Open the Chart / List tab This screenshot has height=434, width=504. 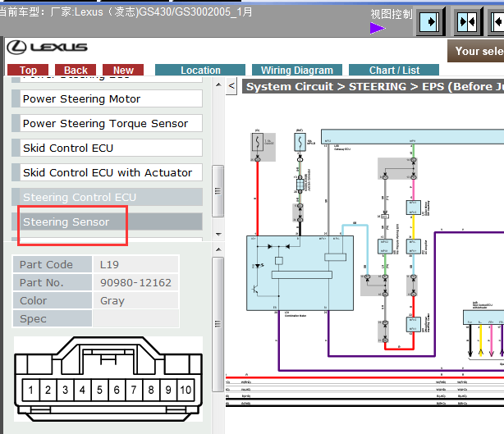coord(394,70)
